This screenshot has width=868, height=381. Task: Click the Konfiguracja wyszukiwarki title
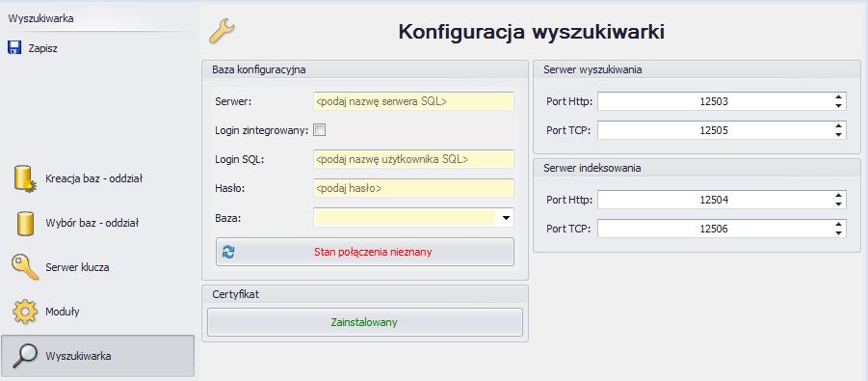(532, 32)
